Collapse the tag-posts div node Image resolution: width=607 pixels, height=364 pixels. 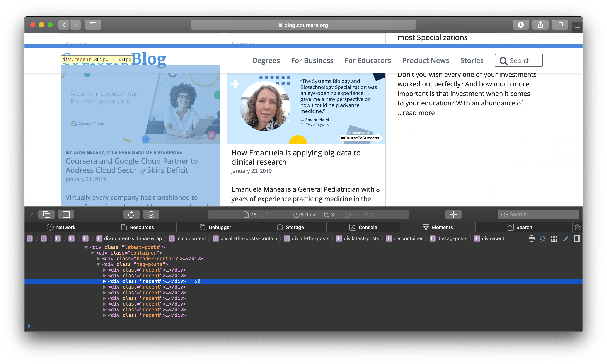pos(98,264)
